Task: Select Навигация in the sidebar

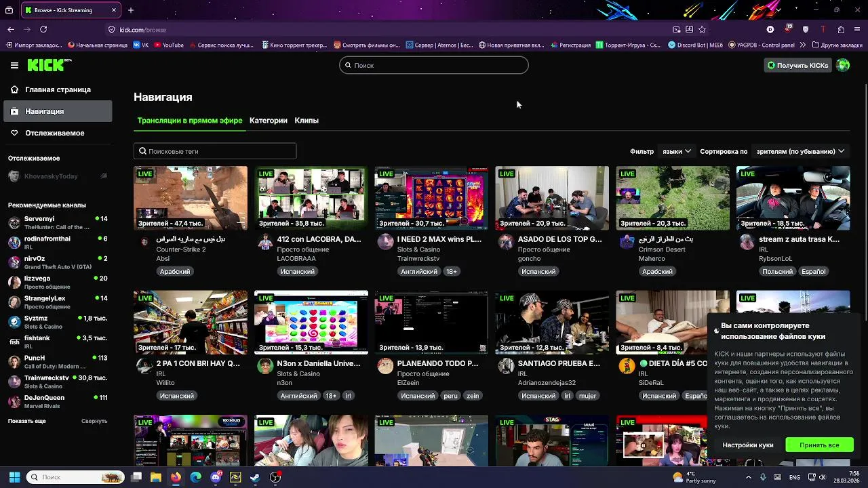Action: tap(58, 111)
